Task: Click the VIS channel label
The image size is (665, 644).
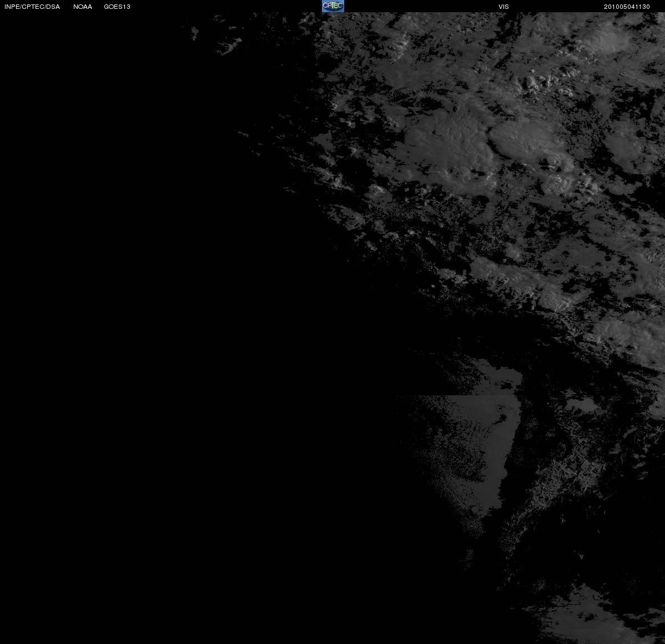Action: (x=503, y=7)
